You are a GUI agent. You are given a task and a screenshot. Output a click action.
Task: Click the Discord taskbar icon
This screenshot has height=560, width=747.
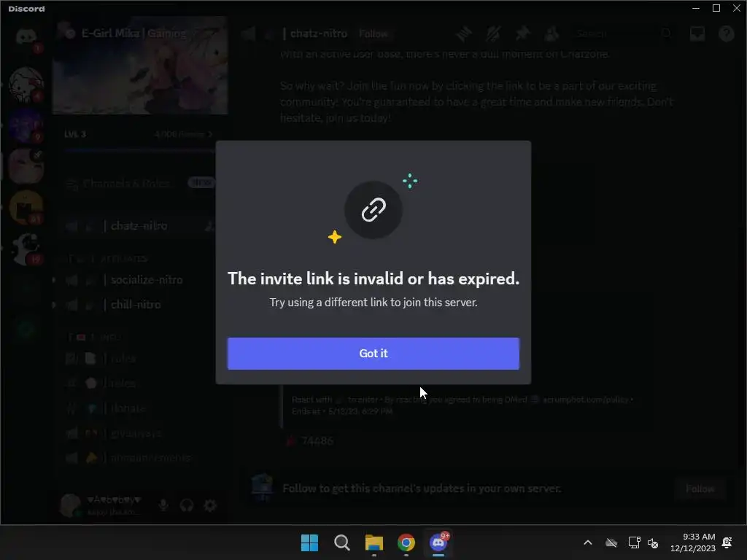(x=438, y=542)
